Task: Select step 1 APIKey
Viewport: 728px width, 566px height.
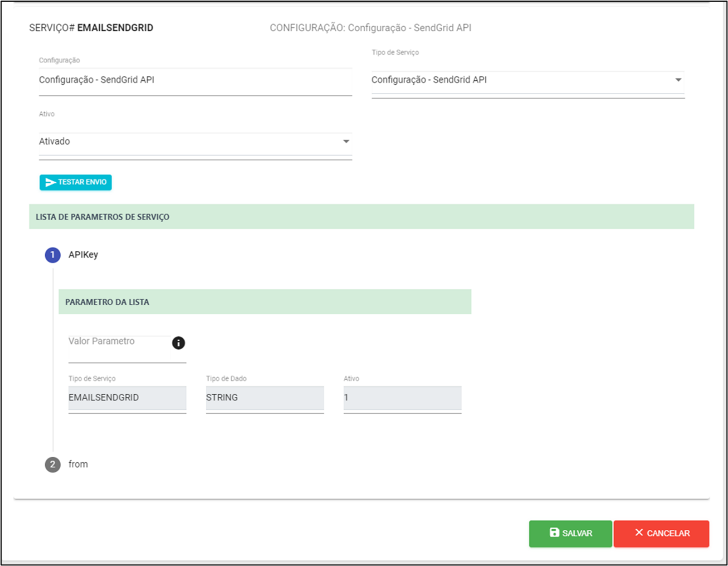Action: click(x=72, y=255)
